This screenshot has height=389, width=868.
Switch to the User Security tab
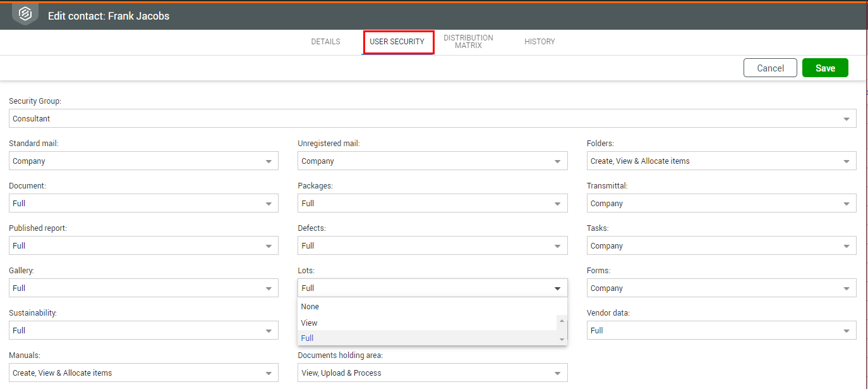point(397,42)
